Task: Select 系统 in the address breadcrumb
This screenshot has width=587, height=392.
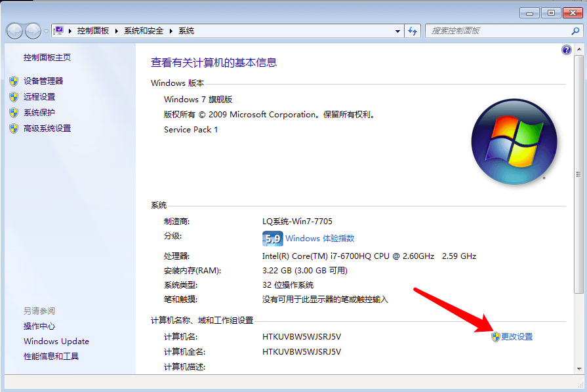Action: pos(186,31)
